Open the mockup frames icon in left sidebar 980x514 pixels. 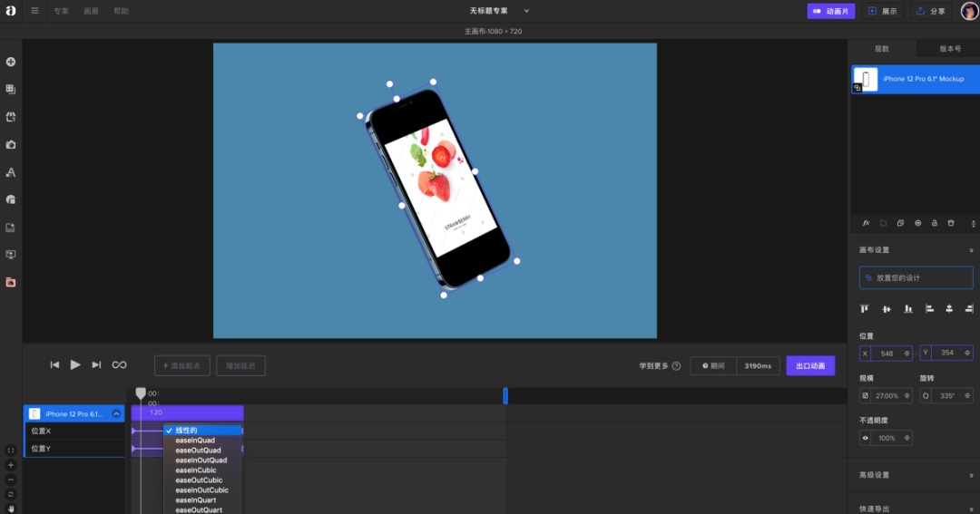[11, 117]
